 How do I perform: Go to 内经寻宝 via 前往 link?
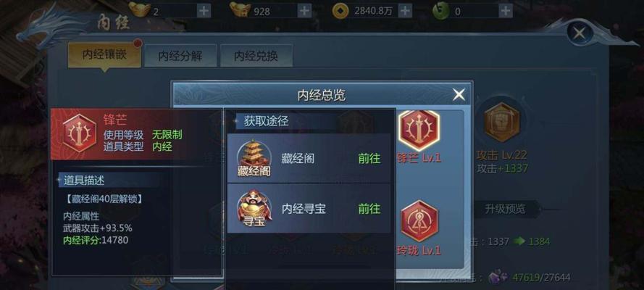[x=369, y=209]
